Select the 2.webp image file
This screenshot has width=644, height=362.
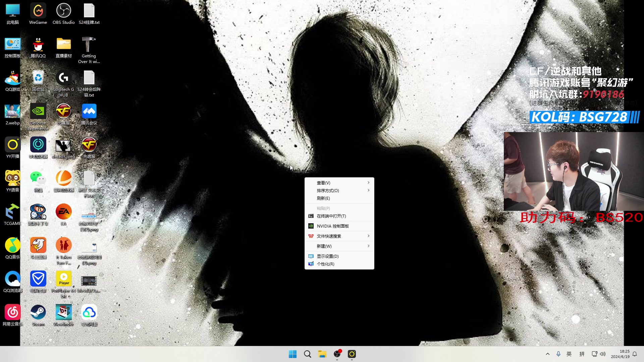pos(13,115)
